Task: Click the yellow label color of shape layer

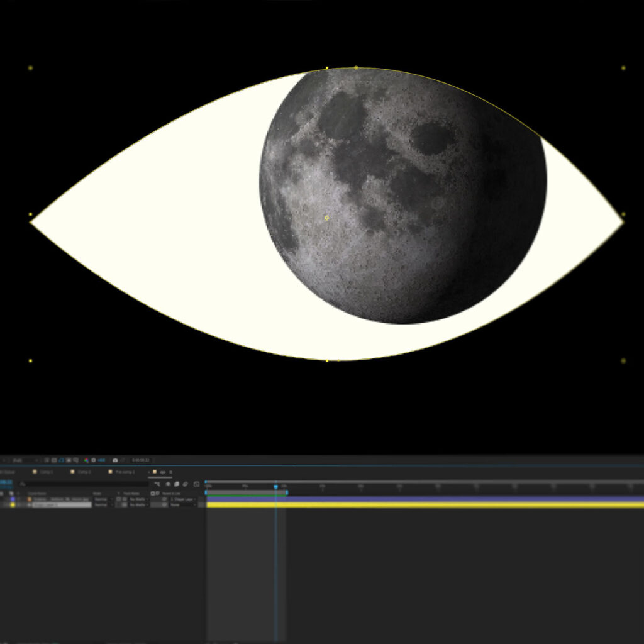Action: click(x=13, y=505)
